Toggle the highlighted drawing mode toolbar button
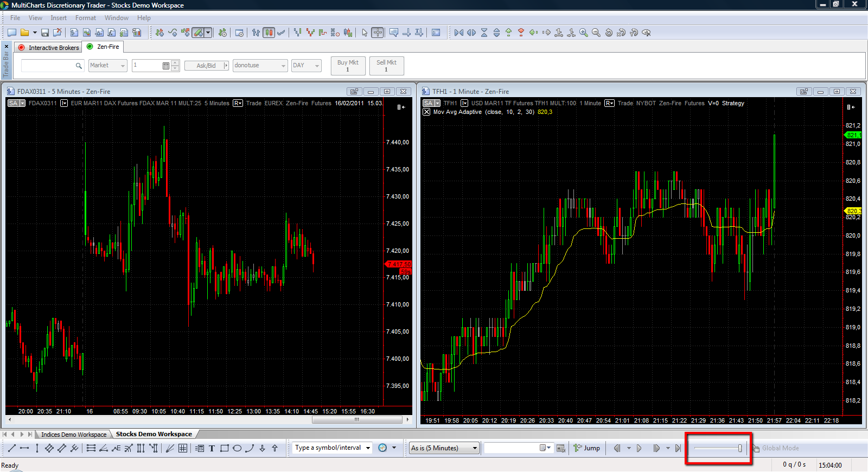The width and height of the screenshot is (868, 472). 198,33
